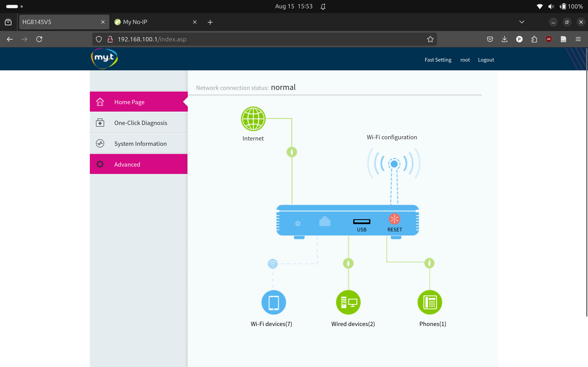Mute the volume from the system tray
This screenshot has height=367, width=588.
pyautogui.click(x=551, y=6)
